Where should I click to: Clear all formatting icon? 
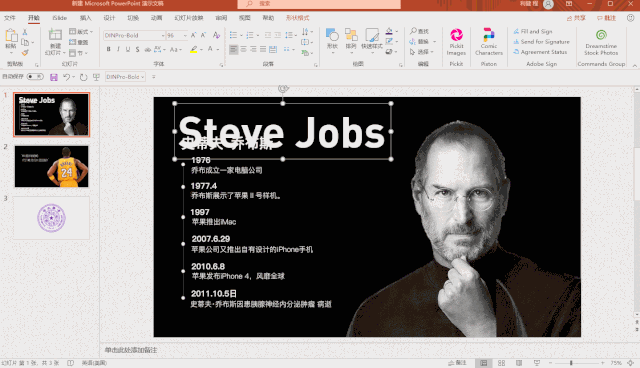point(216,35)
